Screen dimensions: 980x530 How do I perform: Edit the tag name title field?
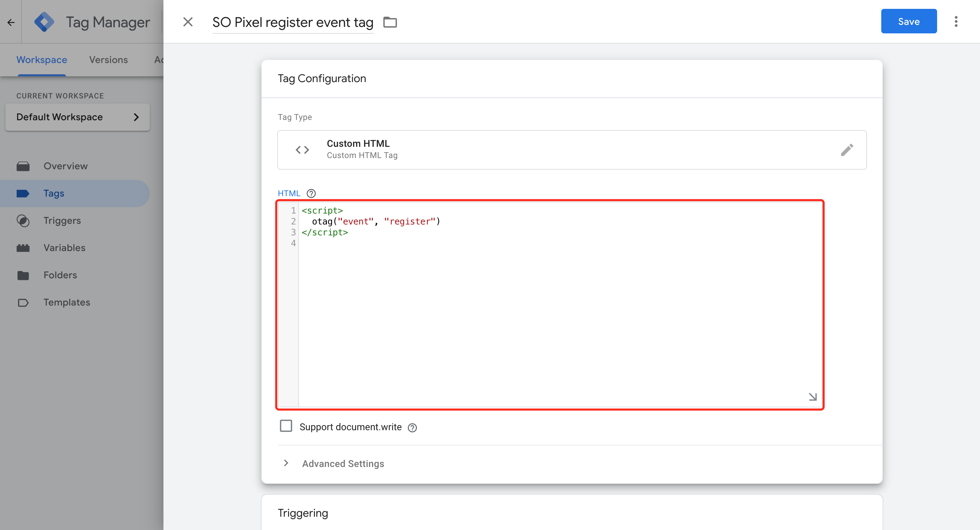293,22
